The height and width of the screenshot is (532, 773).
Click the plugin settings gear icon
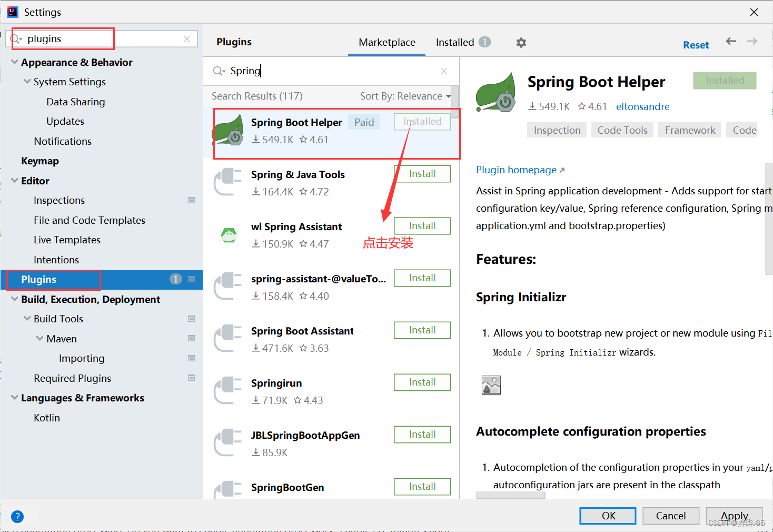(521, 42)
